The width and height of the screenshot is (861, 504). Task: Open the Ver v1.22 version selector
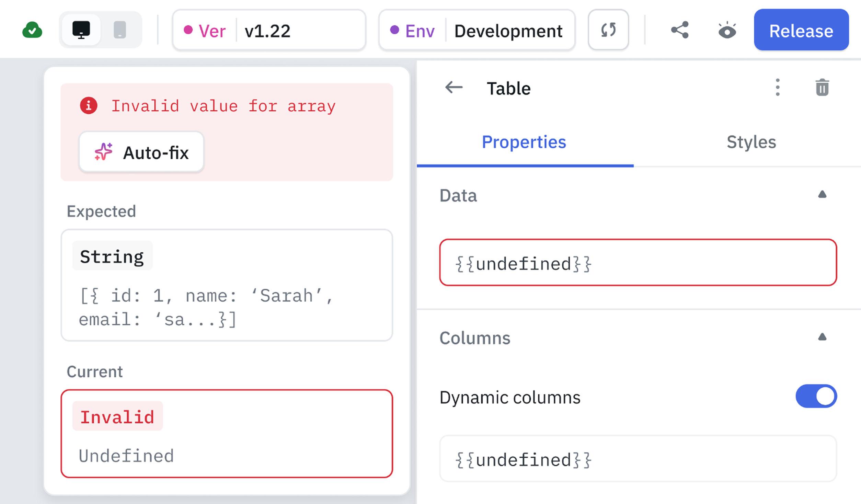[x=269, y=30]
